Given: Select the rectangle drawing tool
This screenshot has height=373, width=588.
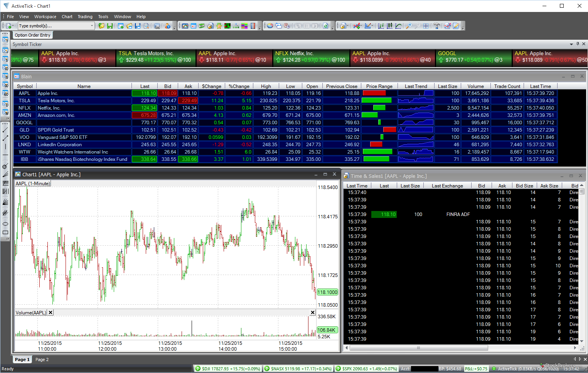Looking at the screenshot, I should tap(5, 233).
